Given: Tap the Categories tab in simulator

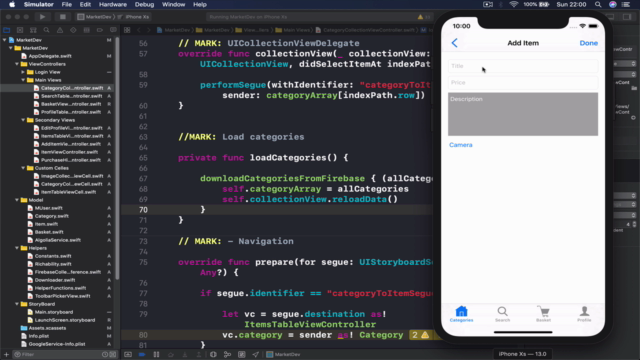Looking at the screenshot, I should tap(461, 314).
